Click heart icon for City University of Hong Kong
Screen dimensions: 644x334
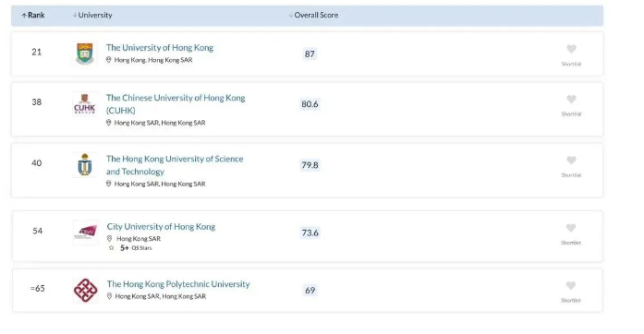point(570,228)
